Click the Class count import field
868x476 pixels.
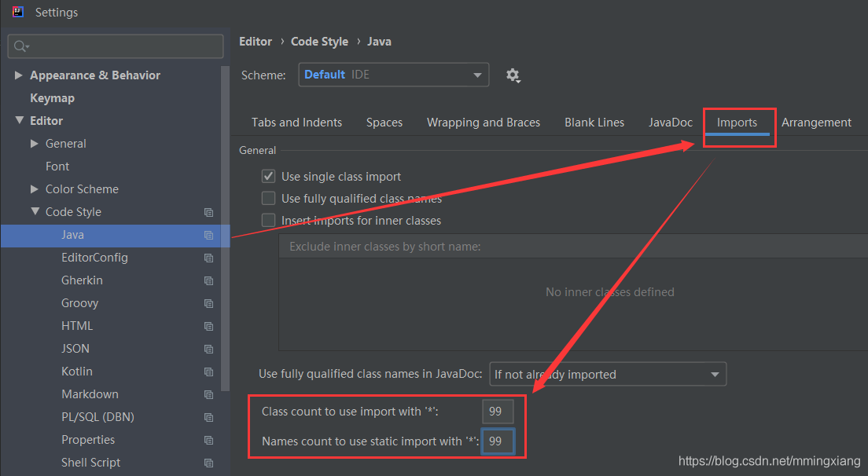[x=498, y=412]
